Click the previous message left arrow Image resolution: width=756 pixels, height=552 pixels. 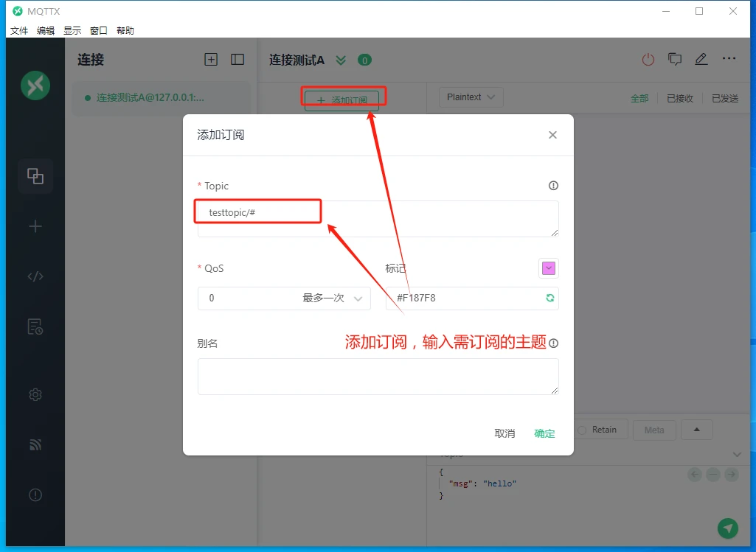pyautogui.click(x=695, y=475)
